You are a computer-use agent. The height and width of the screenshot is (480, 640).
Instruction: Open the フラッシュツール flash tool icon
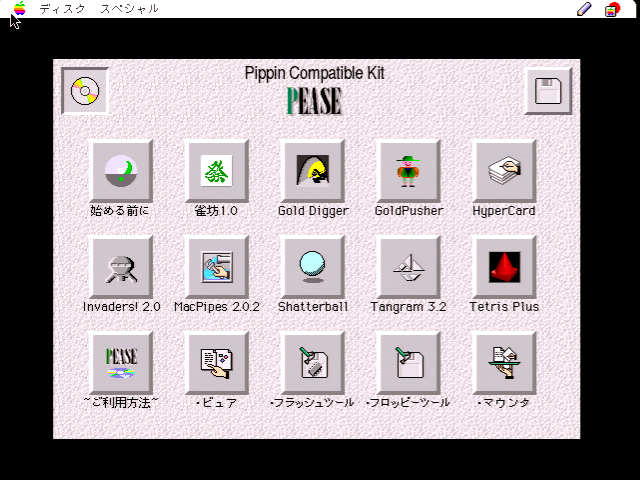click(313, 363)
